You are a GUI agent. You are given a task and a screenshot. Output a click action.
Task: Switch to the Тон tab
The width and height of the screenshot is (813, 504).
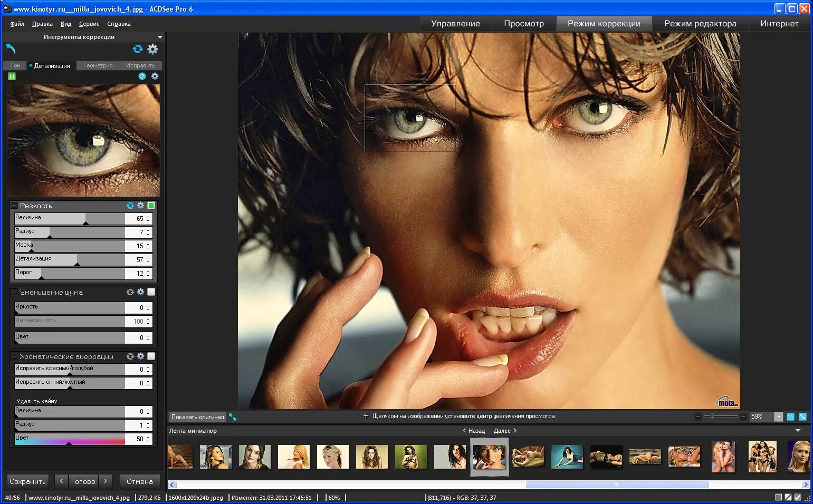tap(15, 65)
